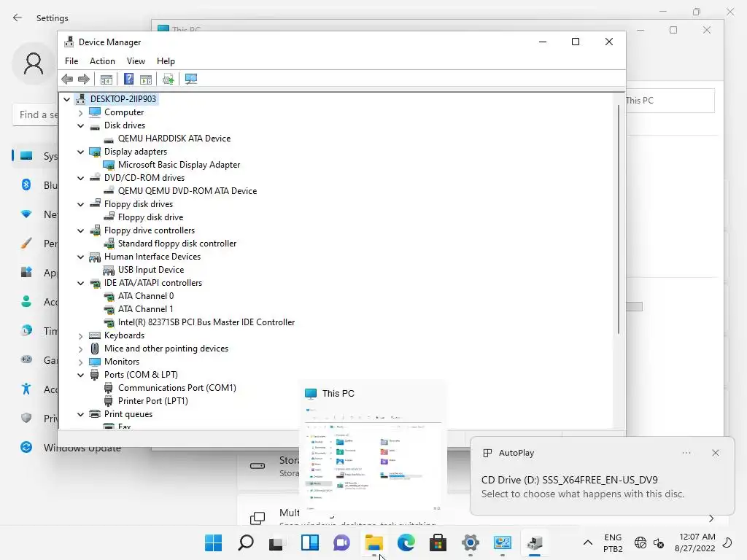747x560 pixels.
Task: Click the Find a setting search box
Action: (35, 114)
